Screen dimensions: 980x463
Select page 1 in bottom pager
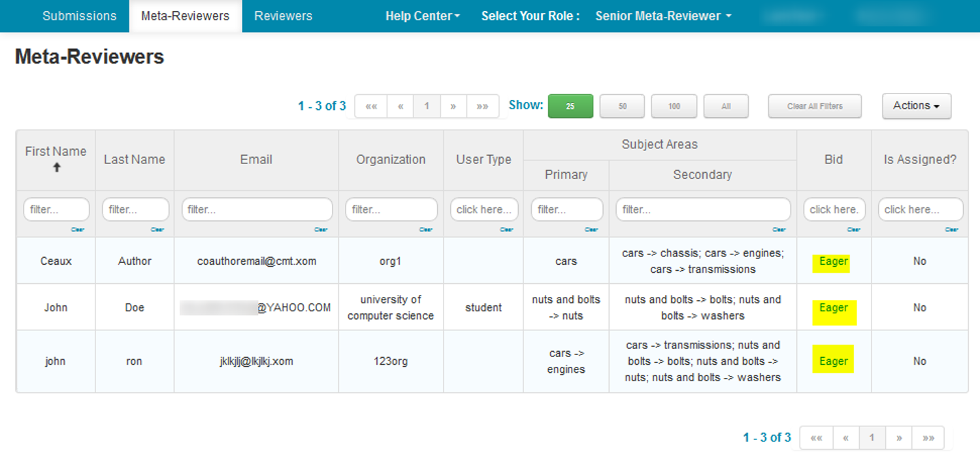(872, 437)
